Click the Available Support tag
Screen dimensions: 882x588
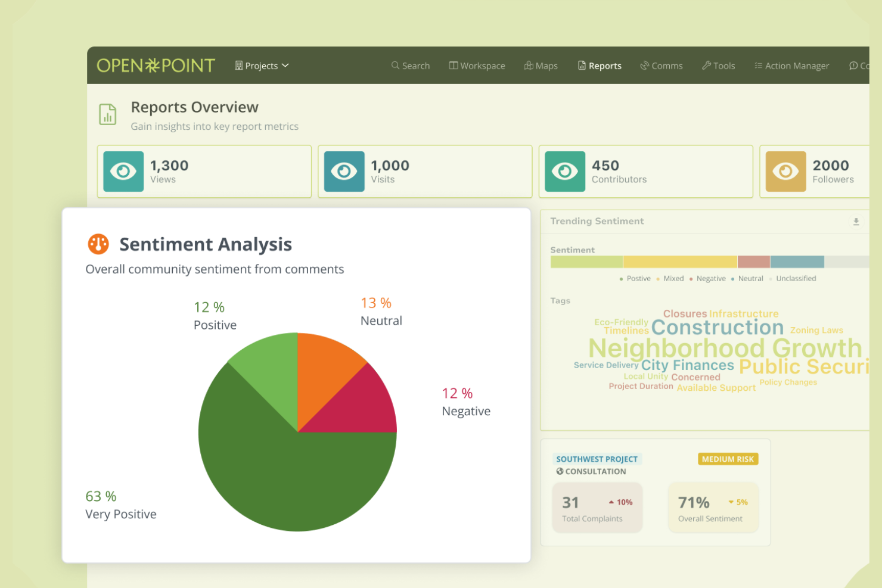pos(716,388)
